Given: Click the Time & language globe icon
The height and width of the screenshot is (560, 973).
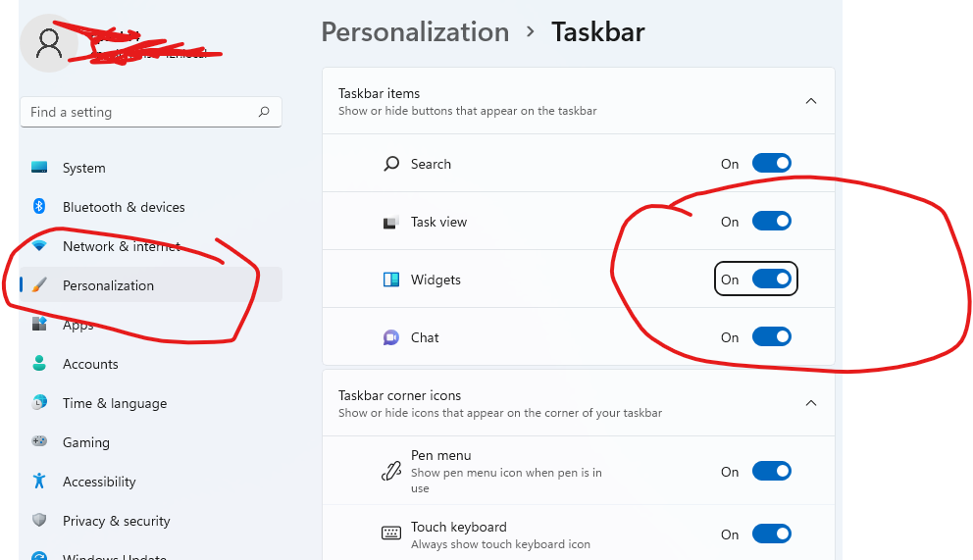Looking at the screenshot, I should click(x=39, y=403).
